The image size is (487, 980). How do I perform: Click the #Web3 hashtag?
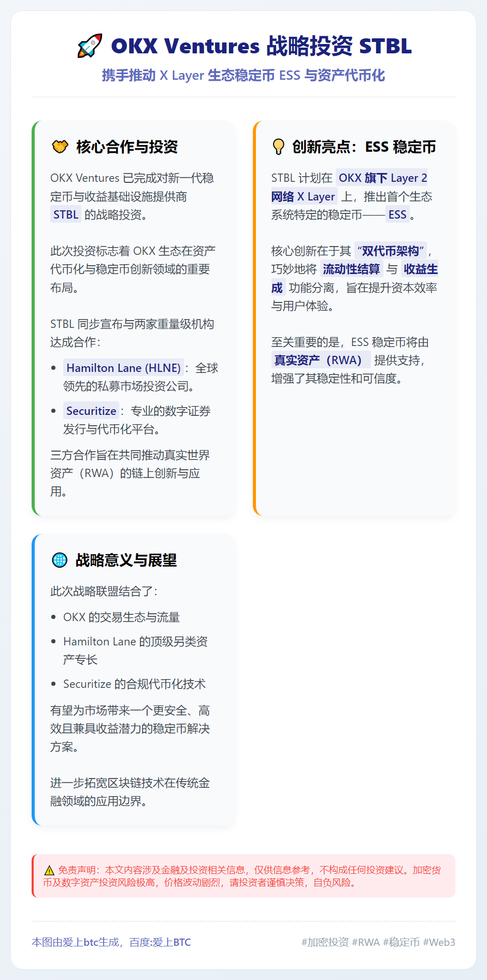click(439, 942)
